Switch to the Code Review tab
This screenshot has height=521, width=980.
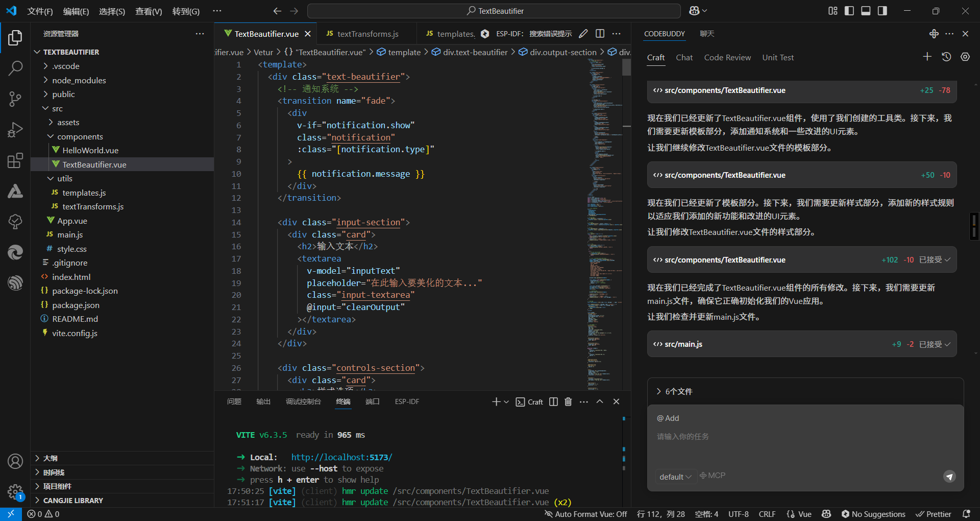[x=727, y=58]
